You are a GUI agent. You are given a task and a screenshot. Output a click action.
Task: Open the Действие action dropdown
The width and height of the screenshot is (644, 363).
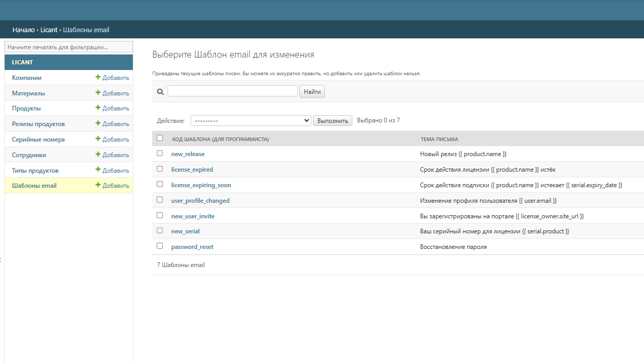pos(250,121)
